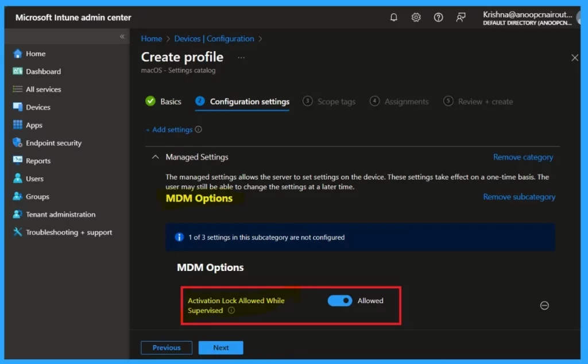Select the Configuration settings step
This screenshot has width=588, height=364.
coord(242,102)
